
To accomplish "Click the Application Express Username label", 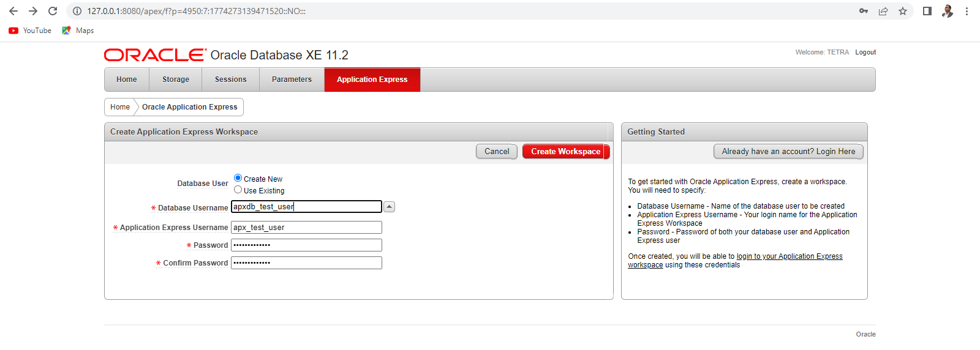I will (x=174, y=228).
